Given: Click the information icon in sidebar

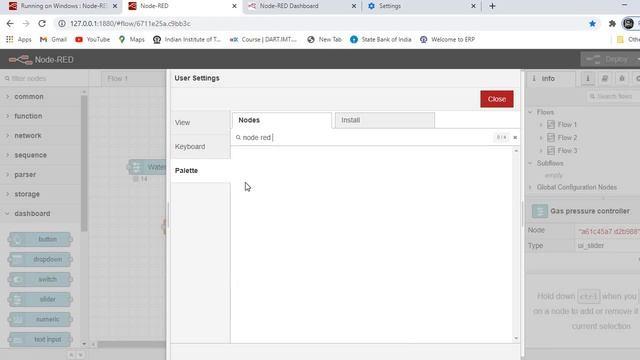Looking at the screenshot, I should pyautogui.click(x=588, y=78).
